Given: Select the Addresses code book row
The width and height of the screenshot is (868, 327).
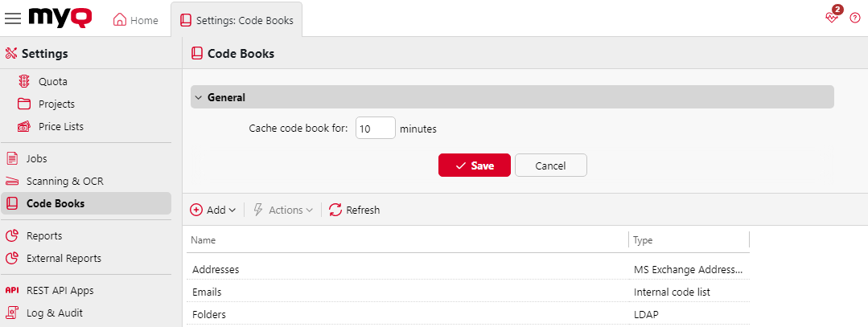Looking at the screenshot, I should tap(216, 269).
